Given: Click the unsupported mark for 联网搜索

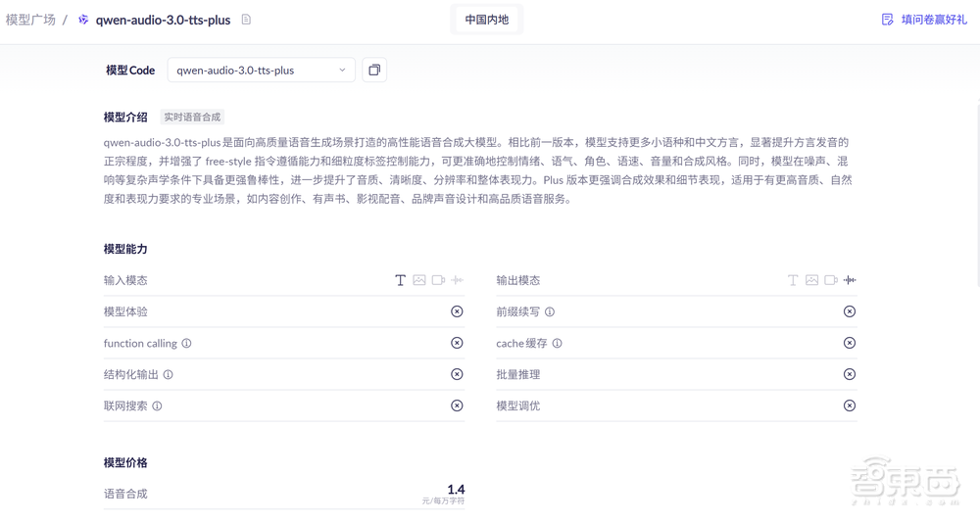Looking at the screenshot, I should (x=457, y=405).
